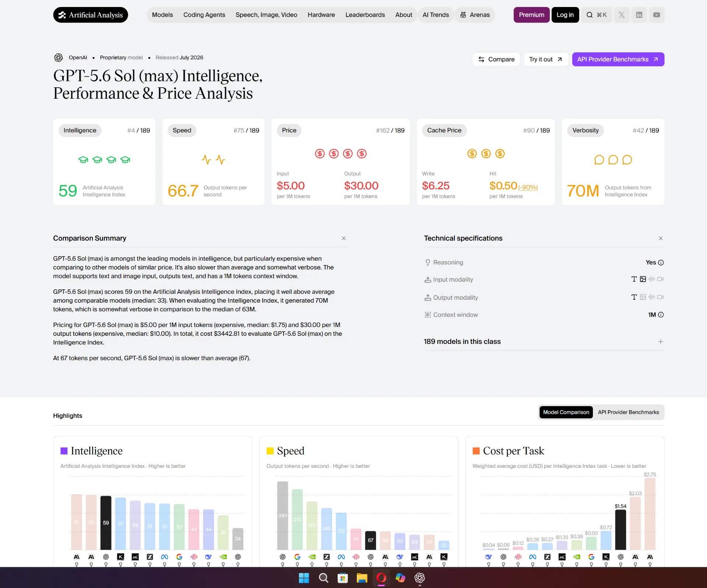Screen dimensions: 707x588
Task: Click the audio icon in the Output modality row
Action: 652,297
